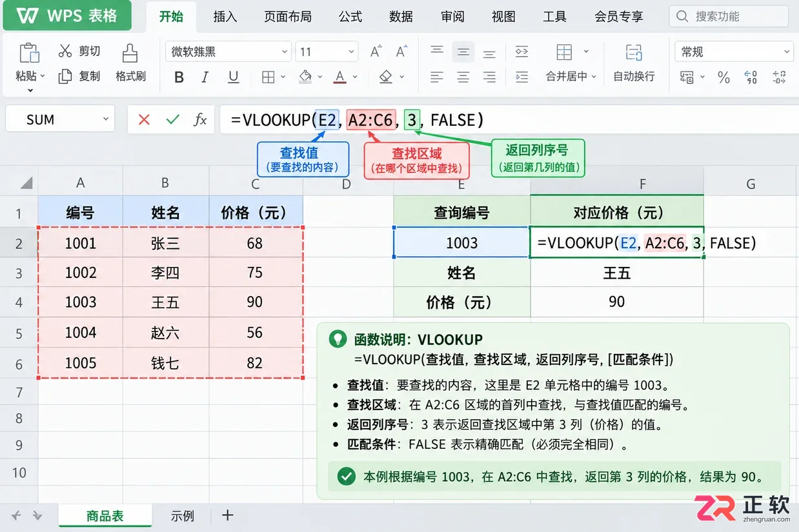Select cell containing 赵六
Image resolution: width=799 pixels, height=532 pixels.
tap(165, 333)
